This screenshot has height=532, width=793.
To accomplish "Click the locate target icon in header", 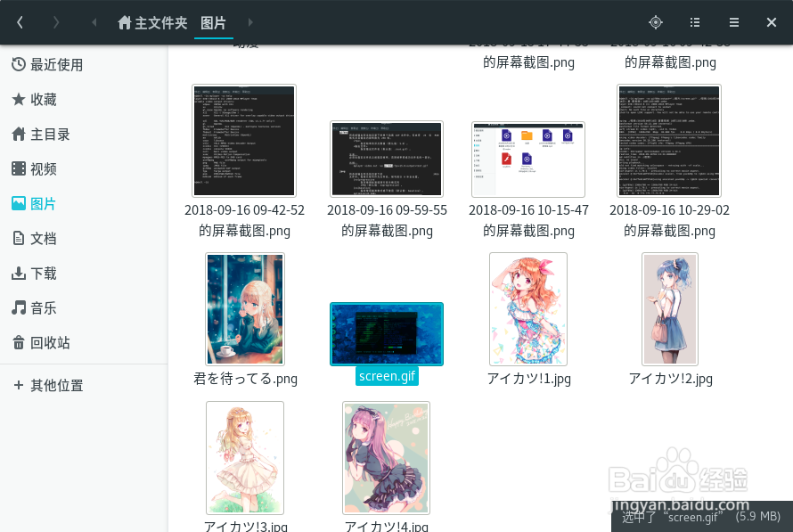I will (656, 22).
